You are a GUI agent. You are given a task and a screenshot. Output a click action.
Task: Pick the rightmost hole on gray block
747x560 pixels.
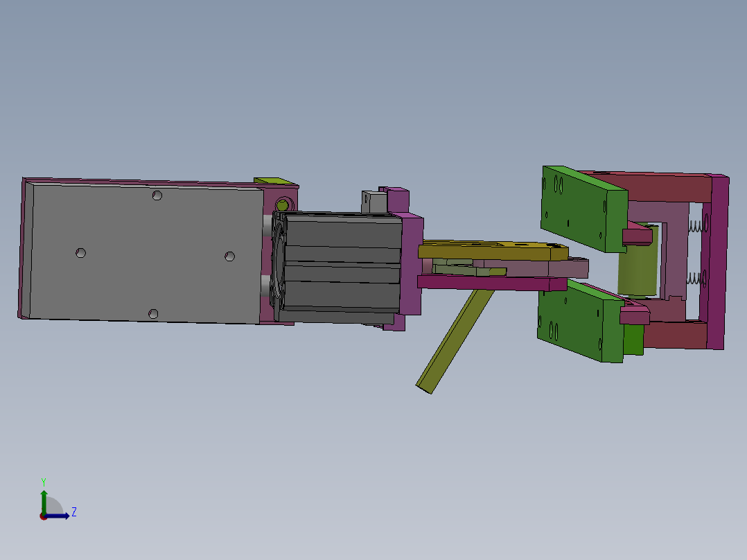pos(229,256)
